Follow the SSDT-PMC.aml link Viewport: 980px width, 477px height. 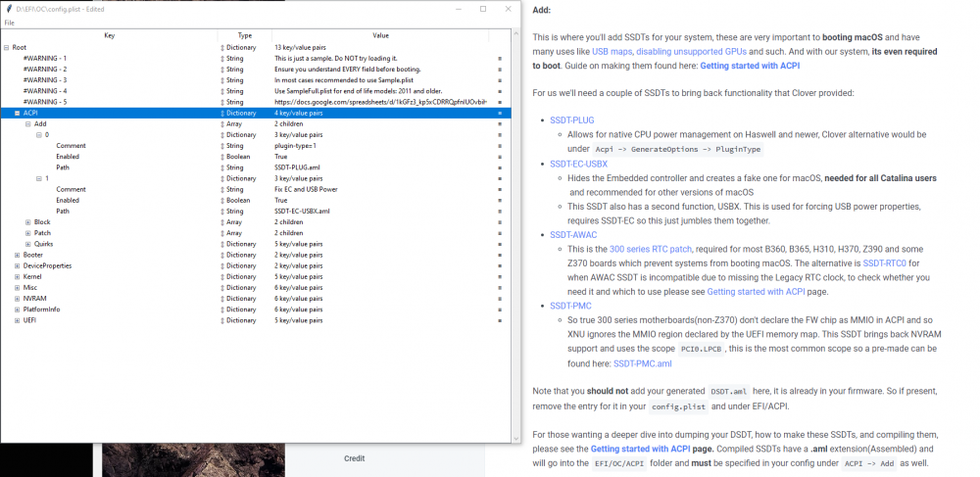[x=643, y=363]
